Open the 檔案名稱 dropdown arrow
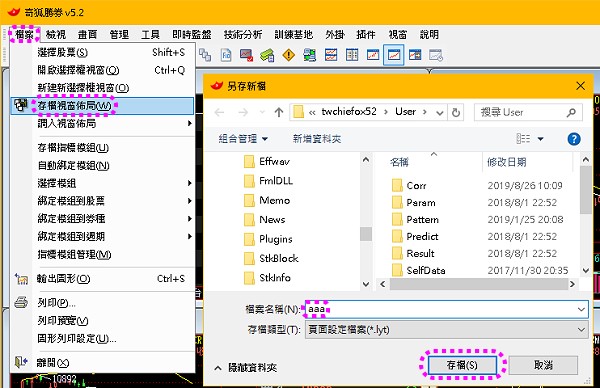This screenshot has width=600, height=388. click(x=581, y=309)
